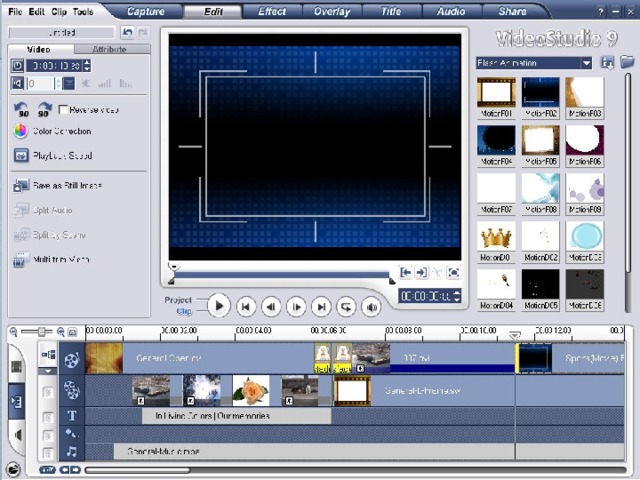Enable the Reverse video checkbox
This screenshot has width=640, height=480.
tap(63, 109)
